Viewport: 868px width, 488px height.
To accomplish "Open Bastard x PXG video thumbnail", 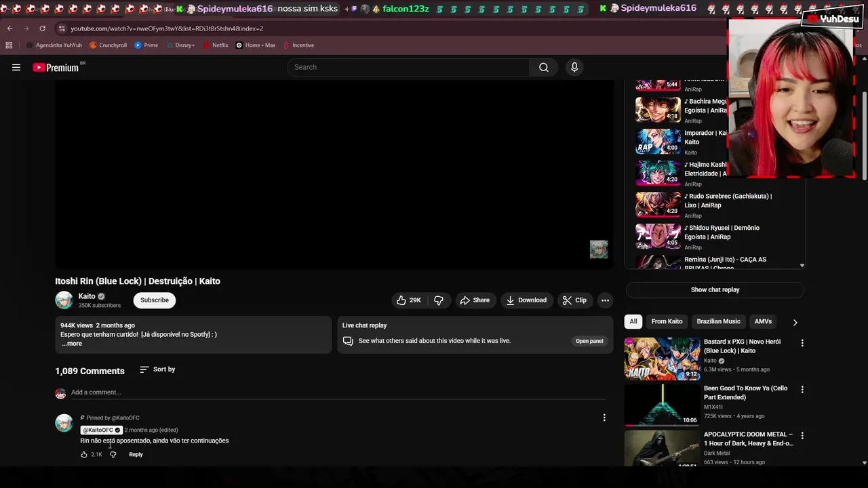I will [x=662, y=359].
